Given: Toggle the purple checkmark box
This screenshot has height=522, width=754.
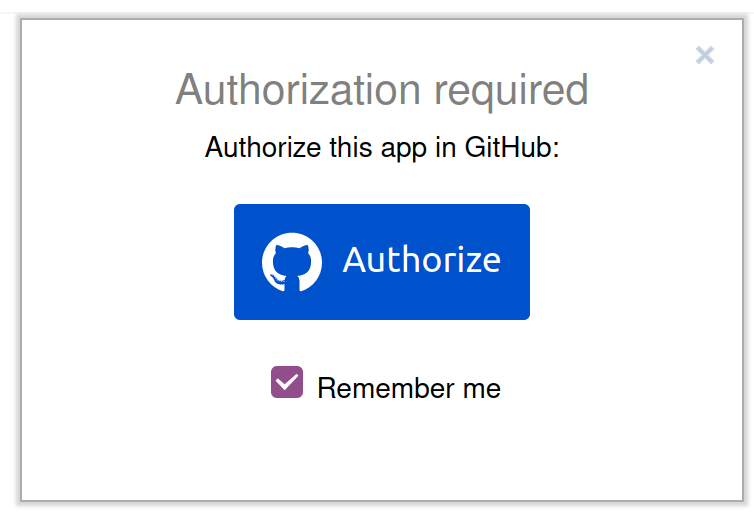Looking at the screenshot, I should 287,382.
